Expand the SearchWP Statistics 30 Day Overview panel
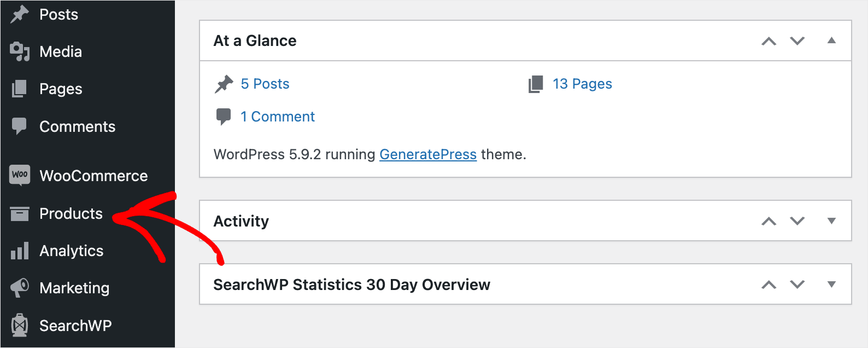 (x=831, y=285)
